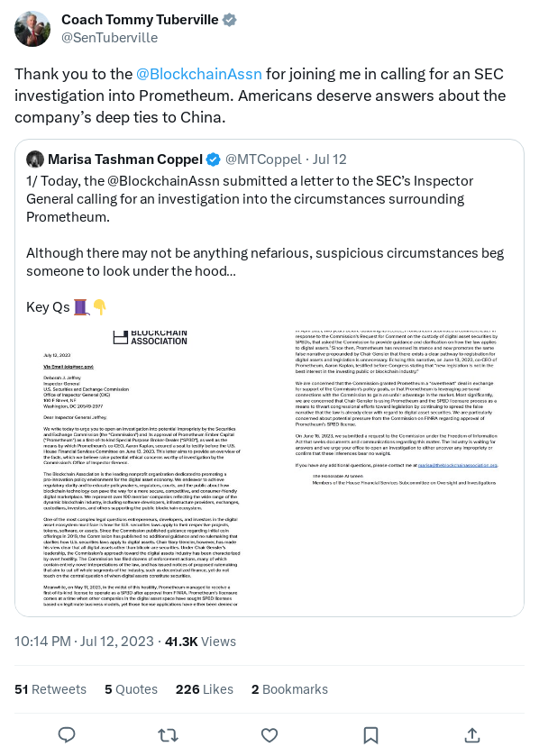This screenshot has width=539, height=756.
Task: Open the share icon under the tweet
Action: [x=472, y=735]
